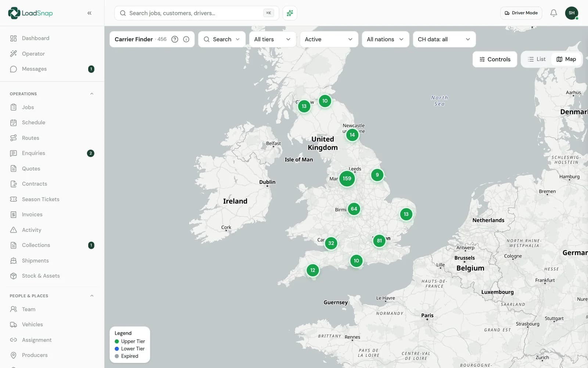
Task: Open the Search dropdown in Carrier Finder
Action: pyautogui.click(x=222, y=39)
